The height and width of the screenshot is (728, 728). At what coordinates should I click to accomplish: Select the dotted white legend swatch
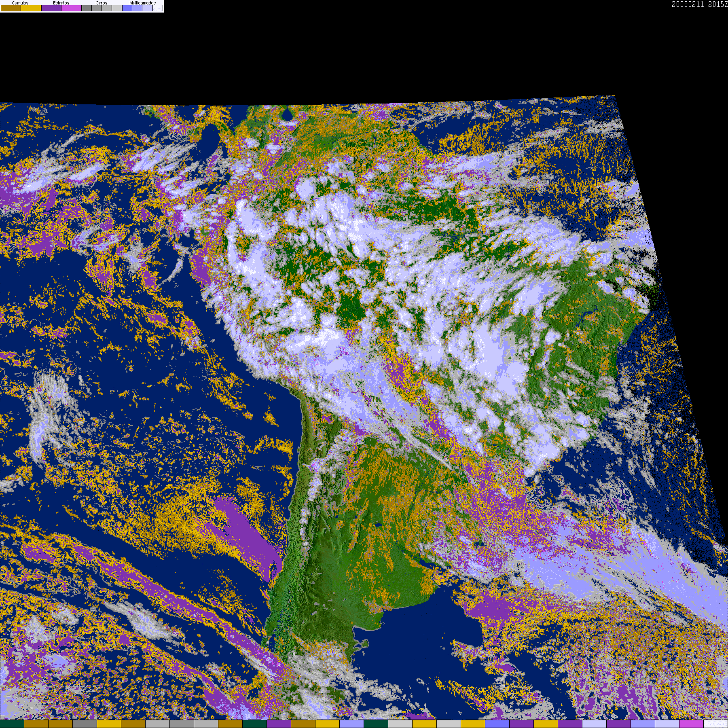pyautogui.click(x=157, y=8)
